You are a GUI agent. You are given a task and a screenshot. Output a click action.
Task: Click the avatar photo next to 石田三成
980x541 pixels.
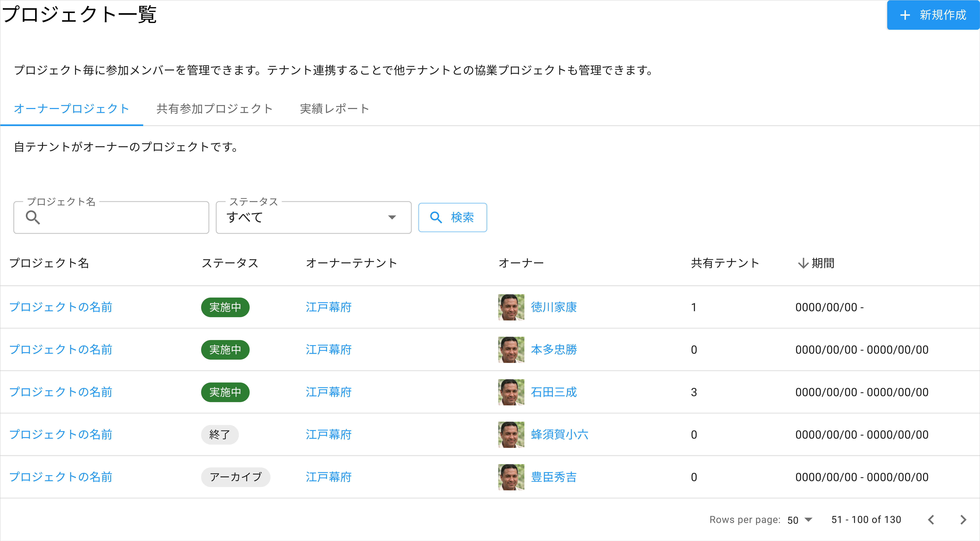(x=511, y=392)
